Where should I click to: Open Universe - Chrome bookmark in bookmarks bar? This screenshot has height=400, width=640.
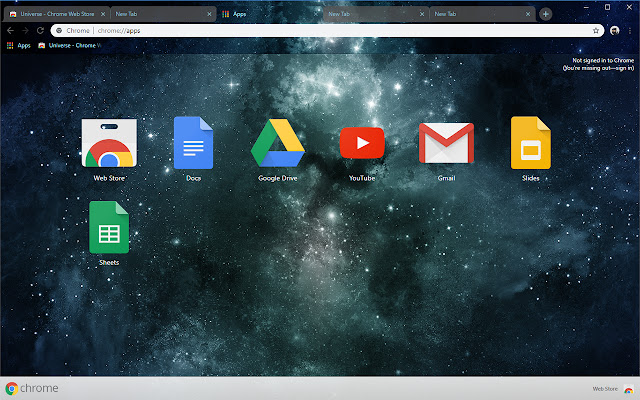pos(69,45)
